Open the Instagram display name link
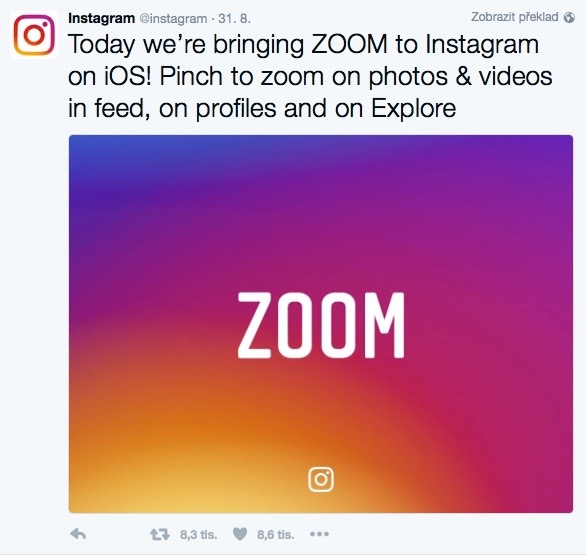The height and width of the screenshot is (556, 586). click(x=101, y=18)
